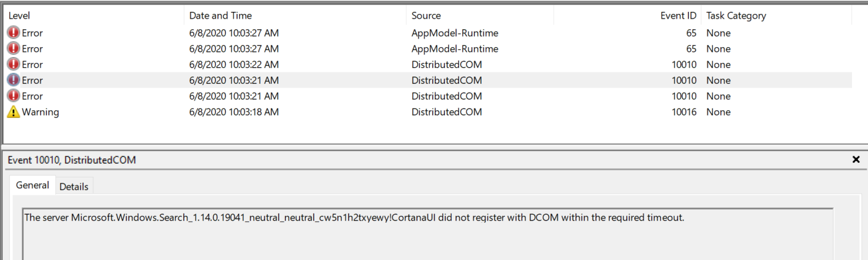Screen dimensions: 868x260
Task: Select the General tab
Action: point(33,186)
